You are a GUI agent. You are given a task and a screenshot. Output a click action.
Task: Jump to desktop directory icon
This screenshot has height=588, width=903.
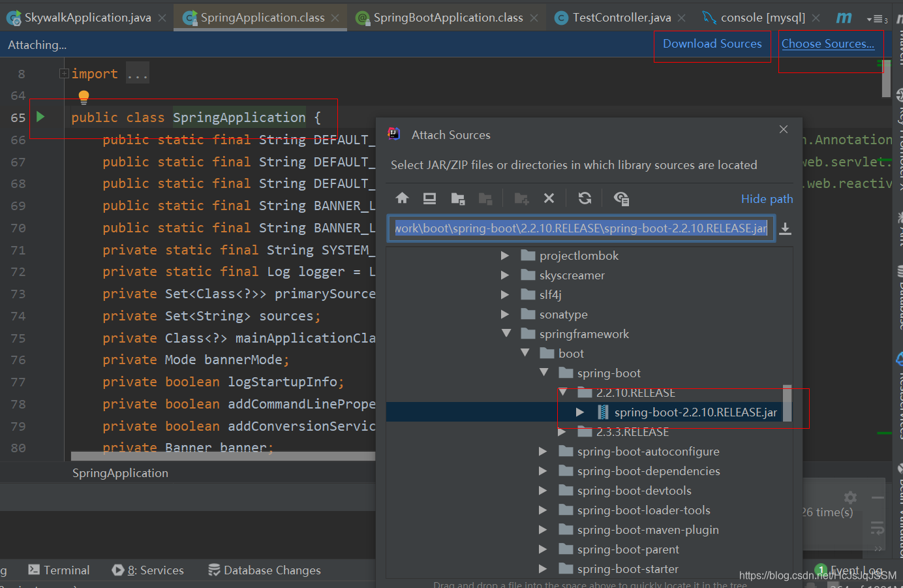[429, 198]
